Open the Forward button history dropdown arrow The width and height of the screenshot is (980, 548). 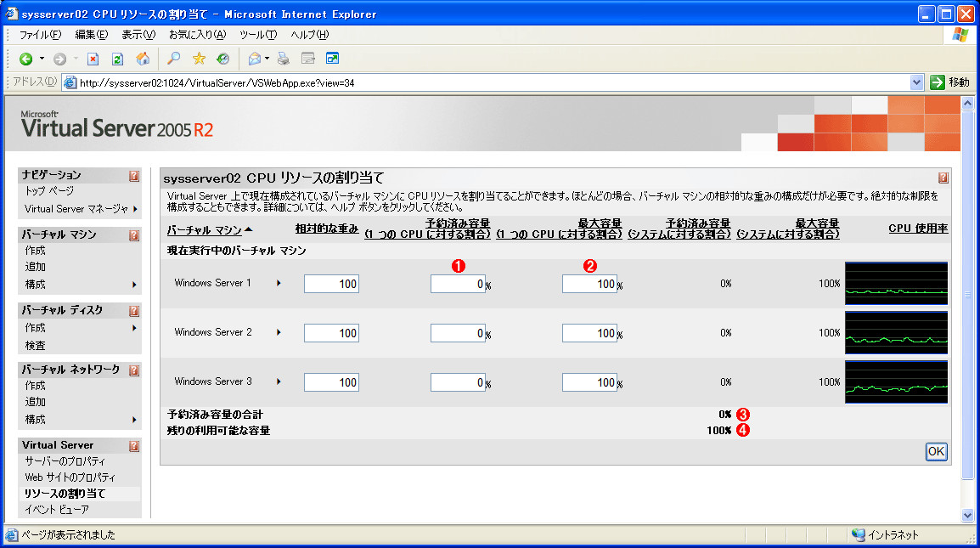(x=76, y=59)
